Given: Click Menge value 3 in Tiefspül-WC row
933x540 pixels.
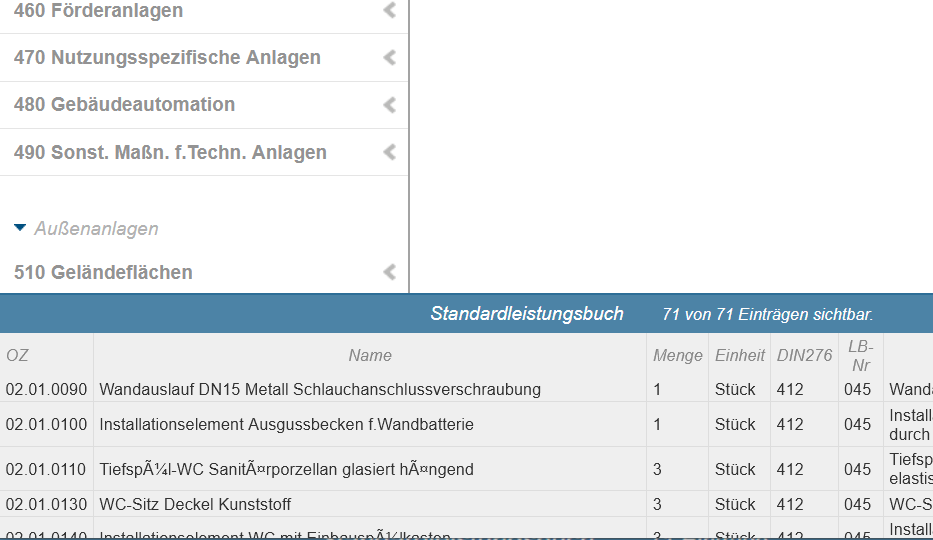Looking at the screenshot, I should 657,469.
